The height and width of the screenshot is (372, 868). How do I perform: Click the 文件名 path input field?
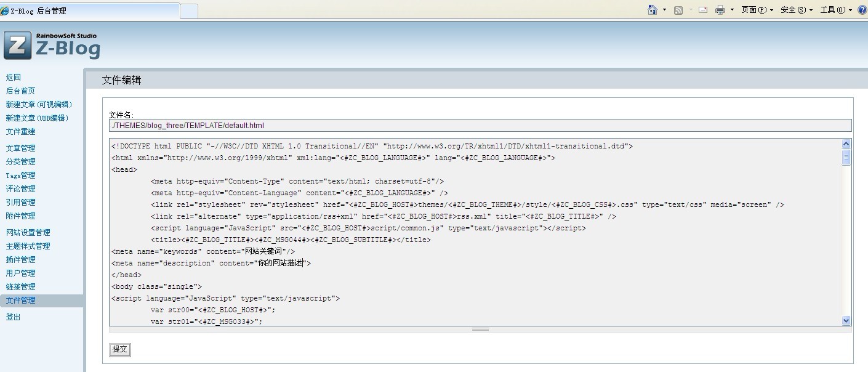480,125
